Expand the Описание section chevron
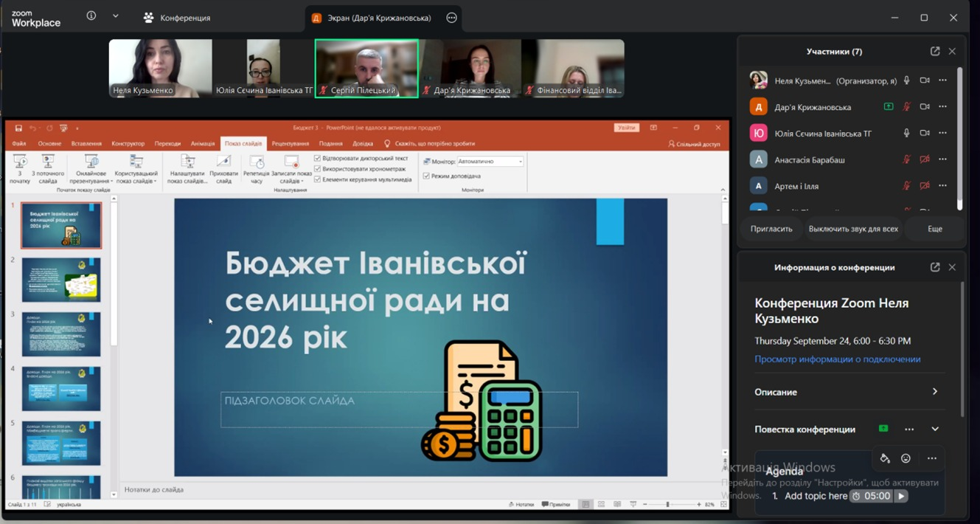 [x=935, y=392]
